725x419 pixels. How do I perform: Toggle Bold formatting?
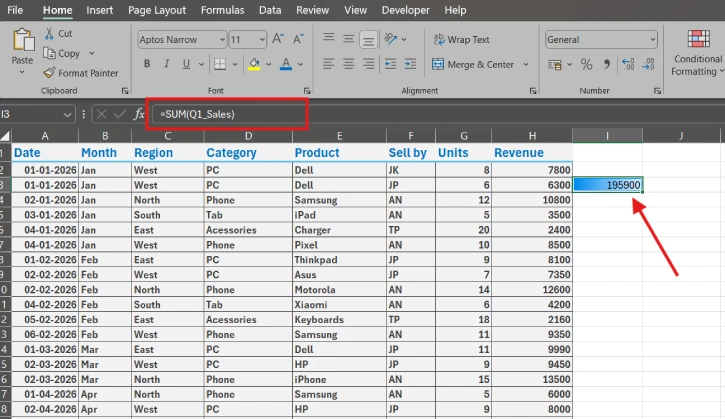(147, 64)
